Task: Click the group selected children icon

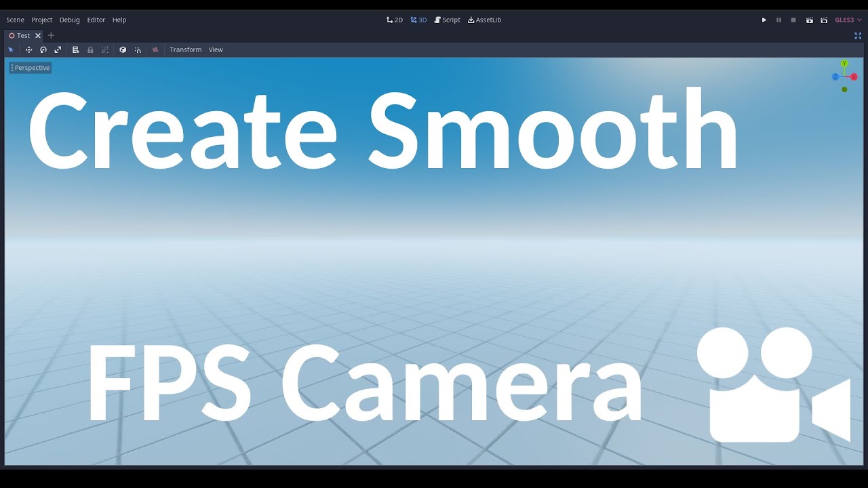Action: [x=105, y=49]
